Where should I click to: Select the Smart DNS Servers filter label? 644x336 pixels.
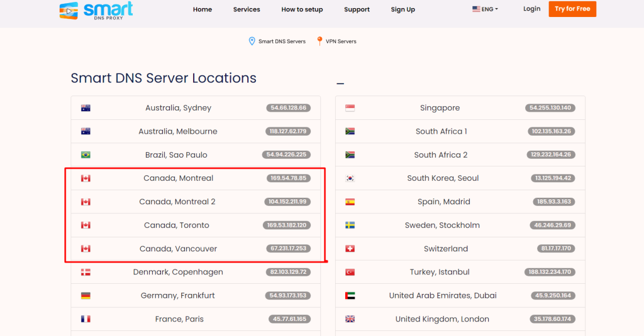coord(282,41)
